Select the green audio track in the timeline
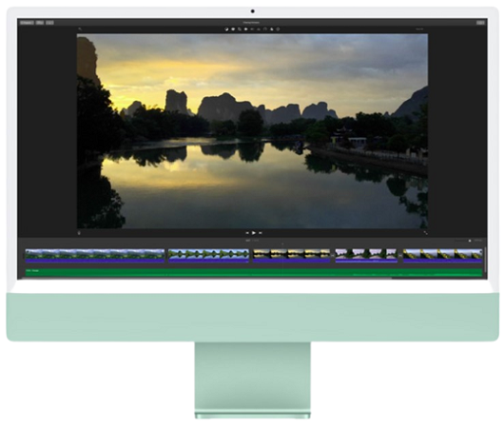504x428 pixels. (254, 272)
